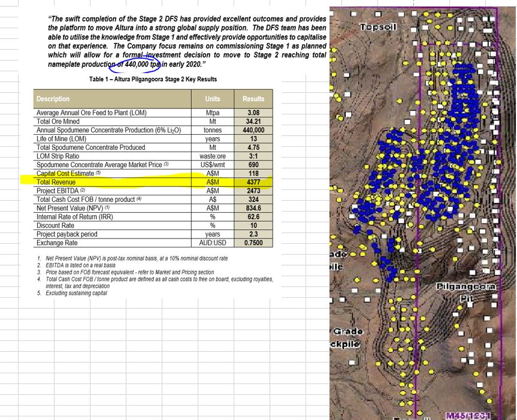Viewport: 517px width, 420px height.
Task: Select the "440,000" result cell in the table
Action: (x=253, y=130)
